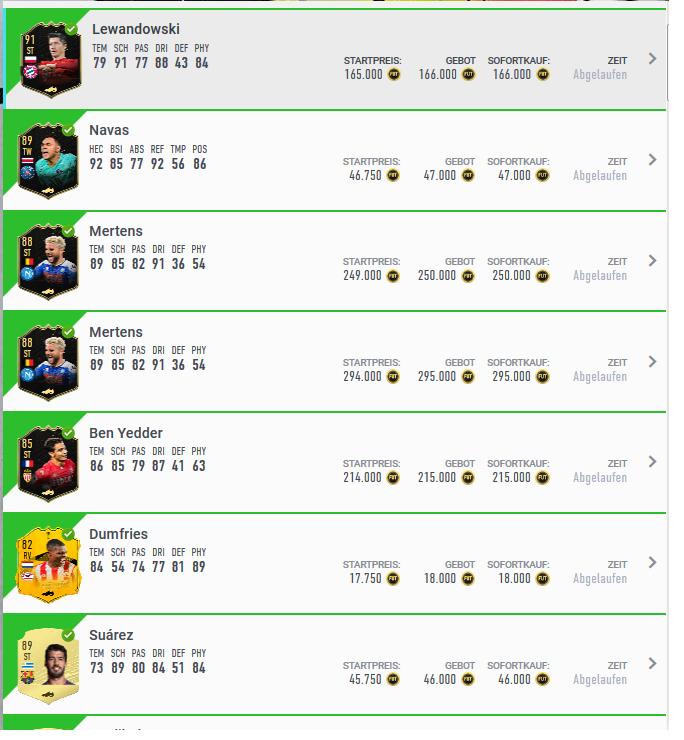Image resolution: width=684 pixels, height=740 pixels.
Task: Click coin icon beside Suárez 45.750 Startpreis
Action: pos(393,680)
